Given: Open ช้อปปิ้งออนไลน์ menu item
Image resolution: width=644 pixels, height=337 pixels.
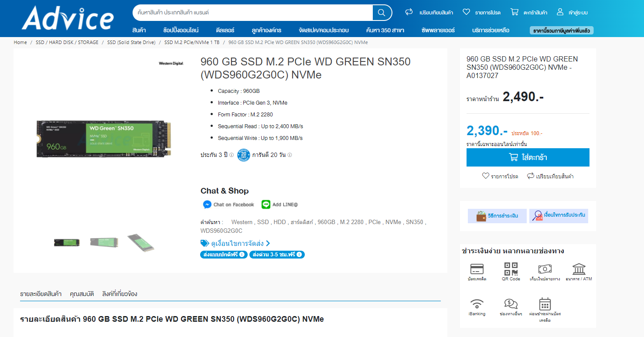Looking at the screenshot, I should [181, 30].
